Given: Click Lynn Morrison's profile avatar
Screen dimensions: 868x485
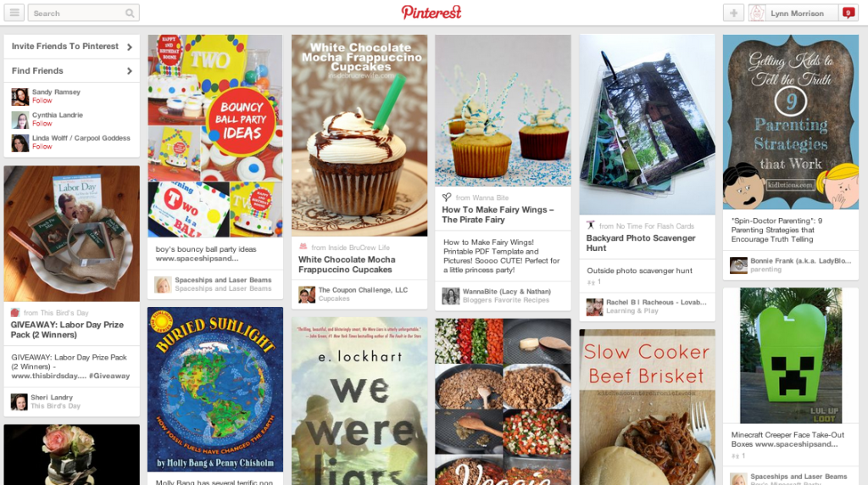Looking at the screenshot, I should (x=757, y=14).
